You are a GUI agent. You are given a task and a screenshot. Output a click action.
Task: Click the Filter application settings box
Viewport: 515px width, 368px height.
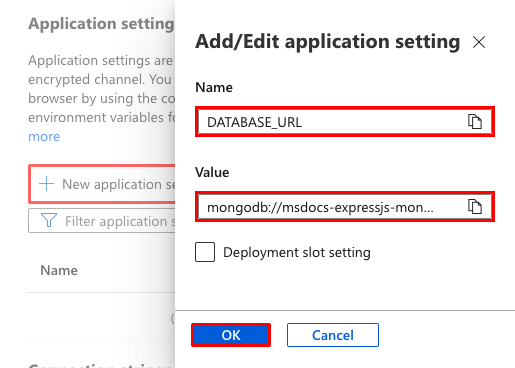[102, 221]
